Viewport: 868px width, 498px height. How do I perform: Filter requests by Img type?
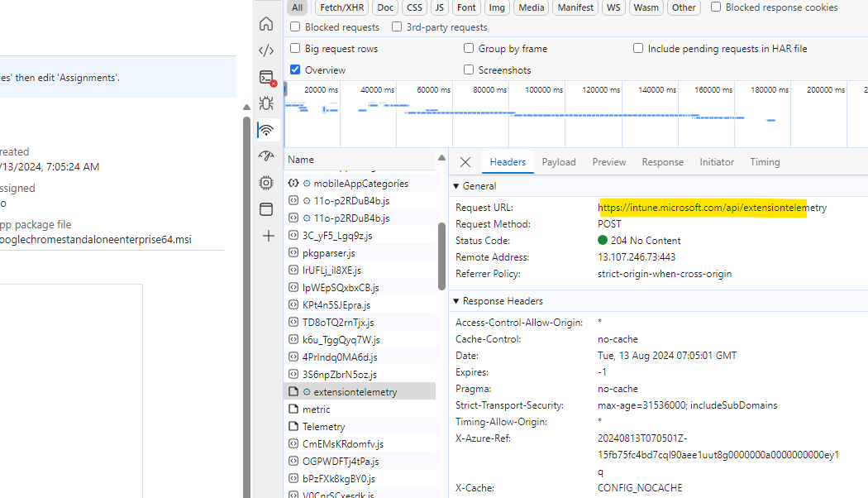click(497, 7)
